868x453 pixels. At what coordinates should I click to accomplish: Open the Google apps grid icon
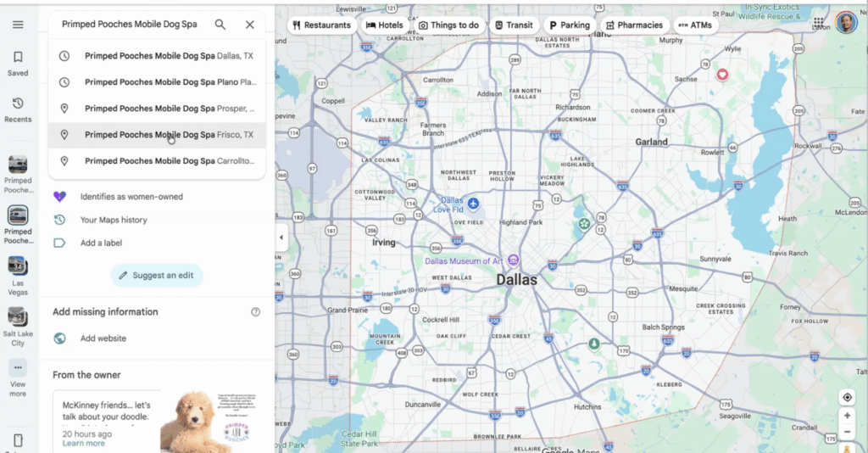point(818,23)
